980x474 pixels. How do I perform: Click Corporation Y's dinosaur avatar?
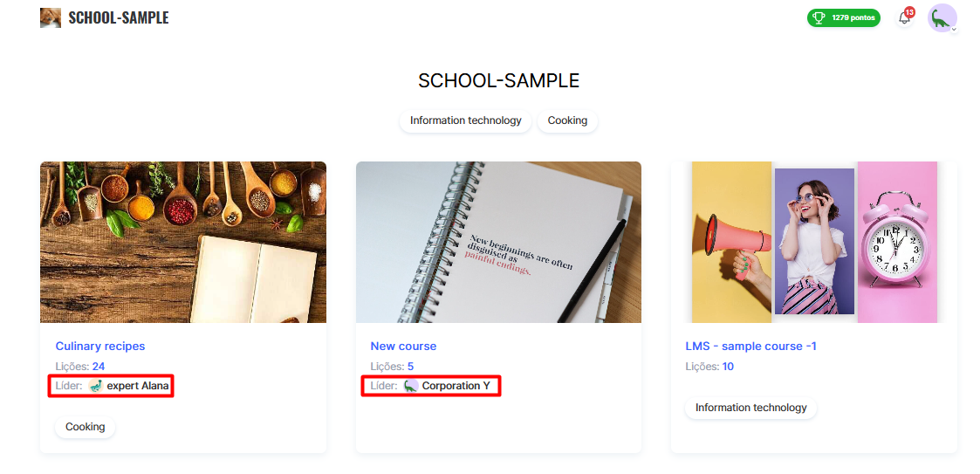[x=411, y=386]
